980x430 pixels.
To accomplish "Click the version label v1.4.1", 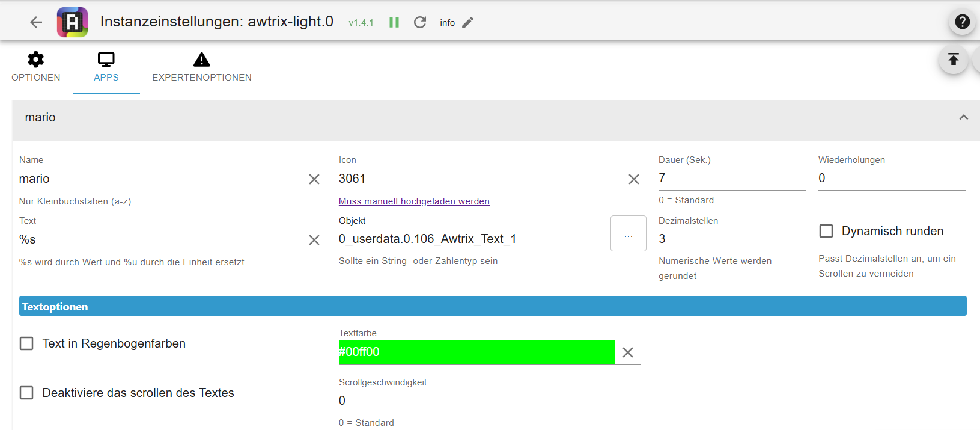I will tap(361, 23).
